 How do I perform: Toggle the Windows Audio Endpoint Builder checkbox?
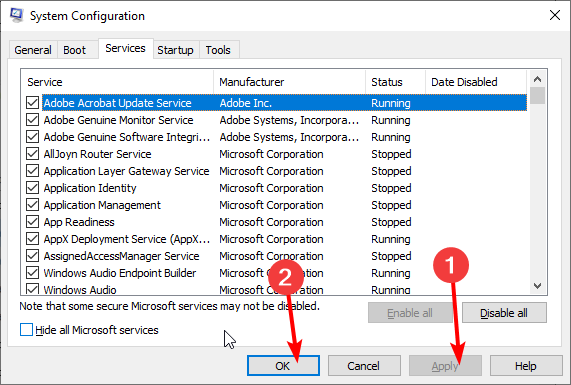click(32, 273)
